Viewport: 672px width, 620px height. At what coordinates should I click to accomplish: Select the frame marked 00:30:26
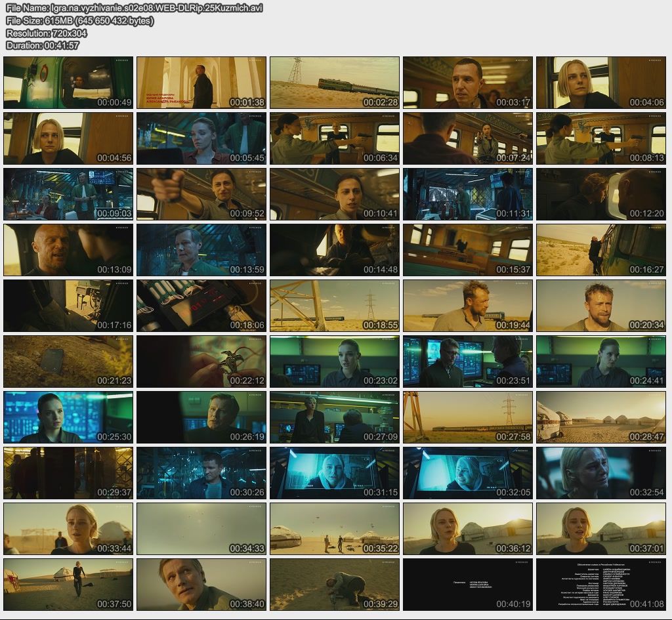[x=201, y=473]
